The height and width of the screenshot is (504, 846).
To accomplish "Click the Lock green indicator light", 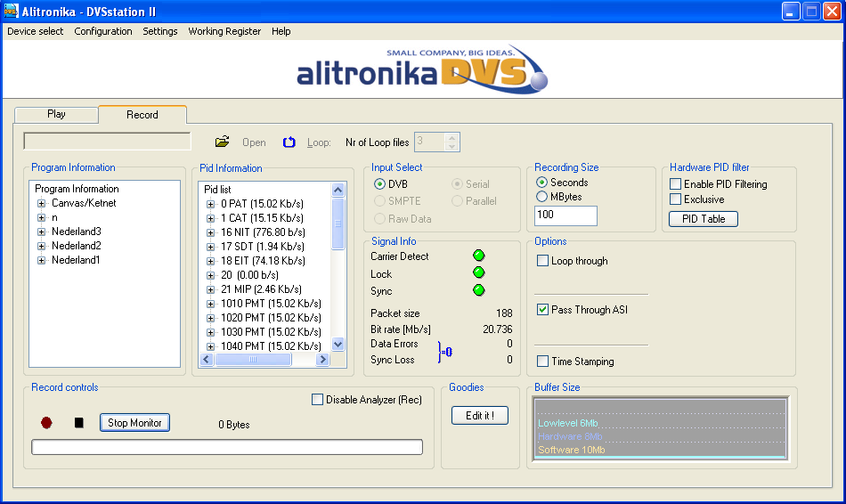I will pos(478,272).
